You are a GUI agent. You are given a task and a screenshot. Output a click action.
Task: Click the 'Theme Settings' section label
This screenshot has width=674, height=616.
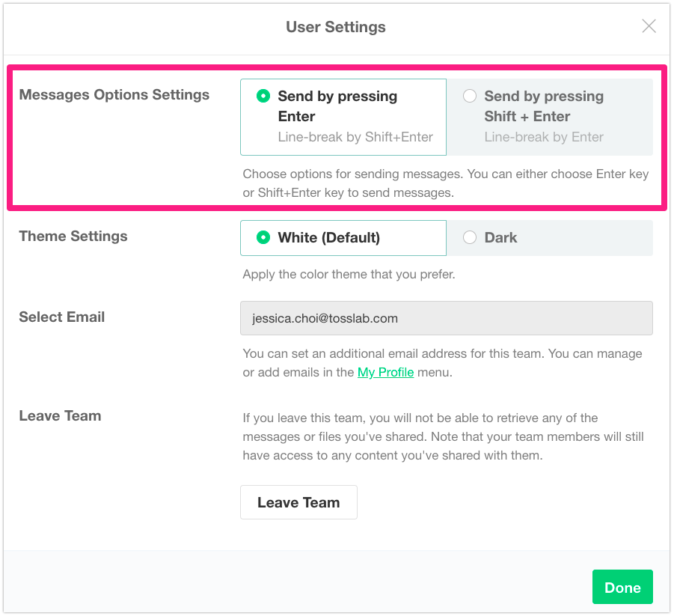(x=73, y=237)
